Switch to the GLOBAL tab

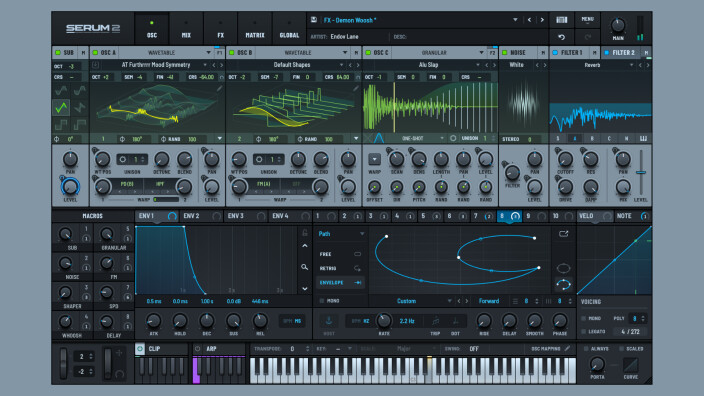[289, 29]
